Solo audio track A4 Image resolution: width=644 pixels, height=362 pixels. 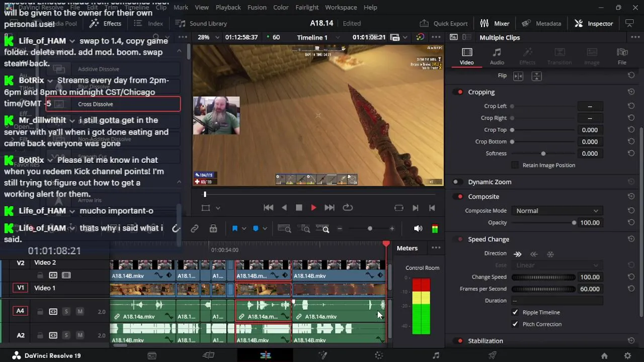pyautogui.click(x=66, y=312)
